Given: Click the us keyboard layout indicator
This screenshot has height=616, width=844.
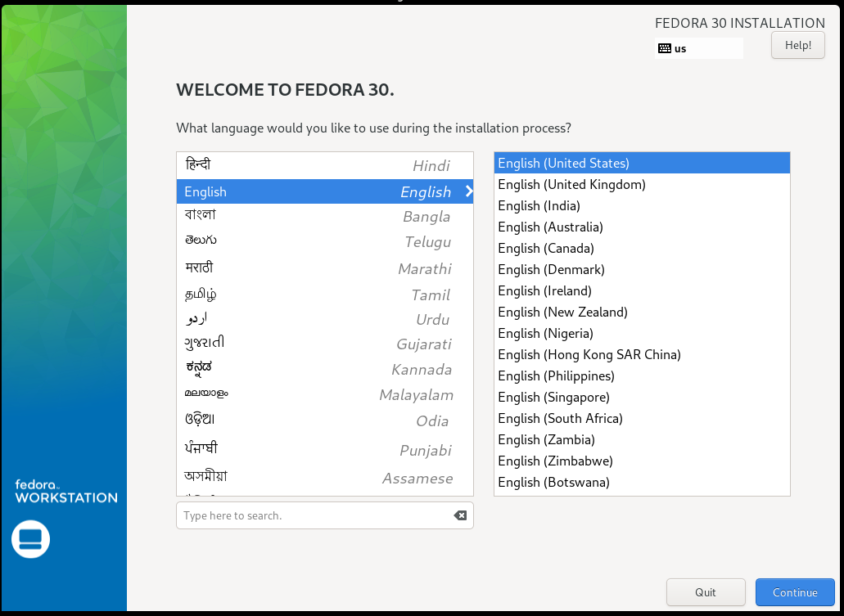Looking at the screenshot, I should (x=698, y=48).
